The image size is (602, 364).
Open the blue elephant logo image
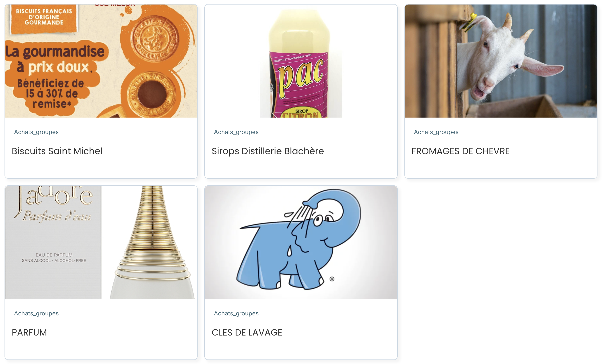(x=301, y=242)
